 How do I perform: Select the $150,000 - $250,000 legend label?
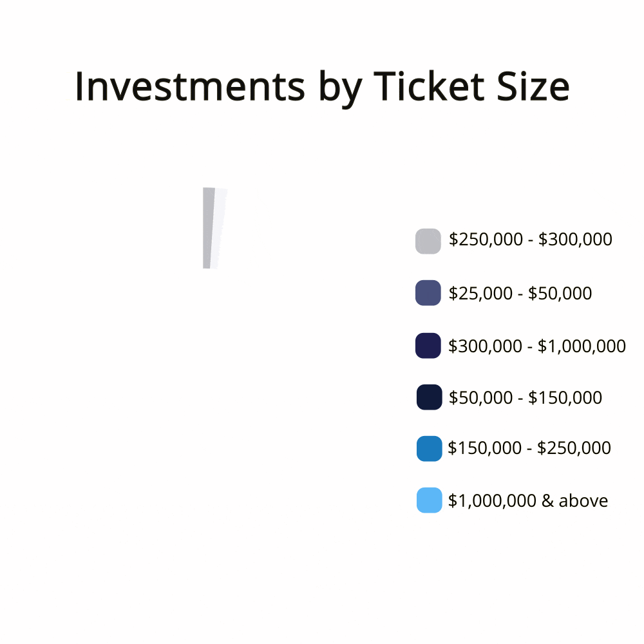[x=529, y=448]
